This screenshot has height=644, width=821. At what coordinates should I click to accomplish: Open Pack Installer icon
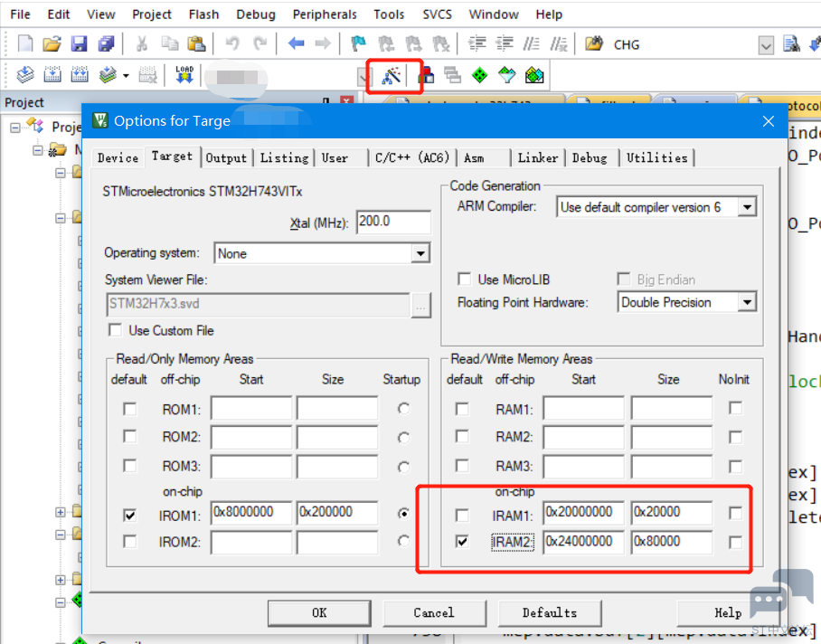(x=534, y=76)
